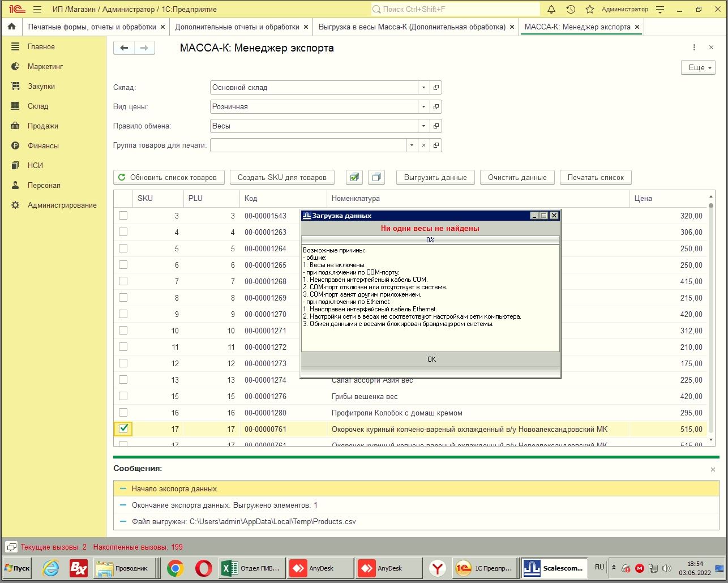Tick the checkbox for SKU 3 row
728x583 pixels.
click(x=123, y=216)
